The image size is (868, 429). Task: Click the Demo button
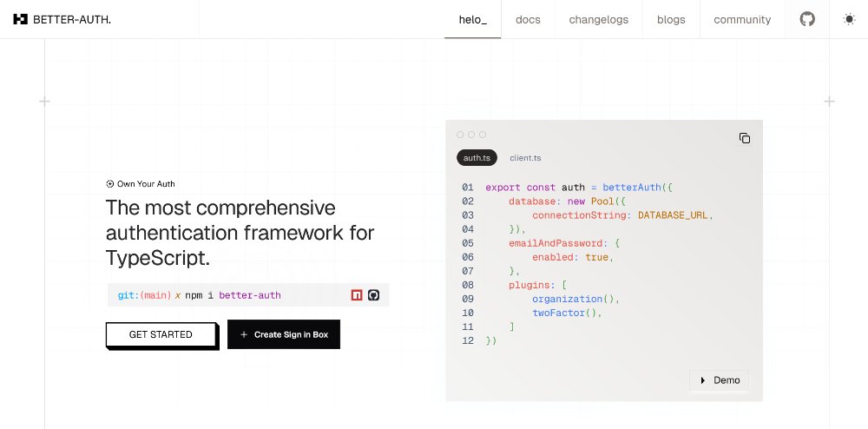(x=719, y=380)
